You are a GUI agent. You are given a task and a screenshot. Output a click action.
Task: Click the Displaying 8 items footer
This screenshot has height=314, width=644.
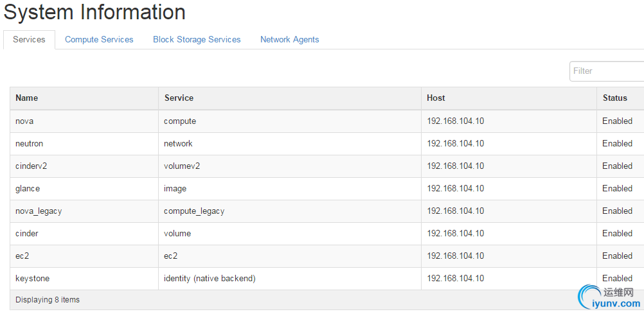point(48,300)
